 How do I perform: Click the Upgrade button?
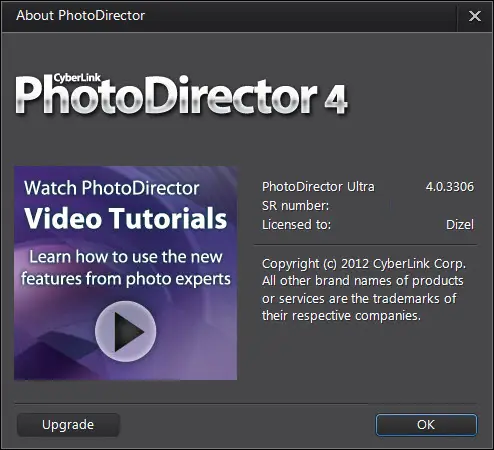68,425
